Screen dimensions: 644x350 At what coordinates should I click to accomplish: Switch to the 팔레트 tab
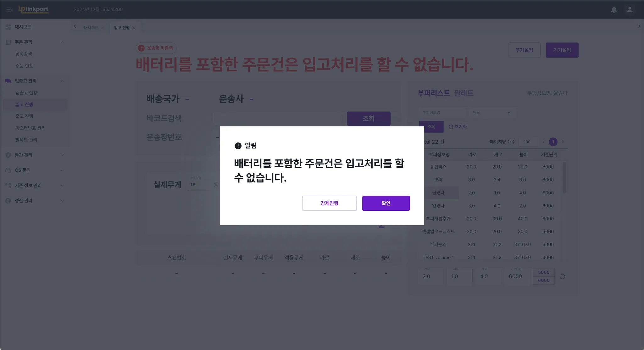[464, 93]
